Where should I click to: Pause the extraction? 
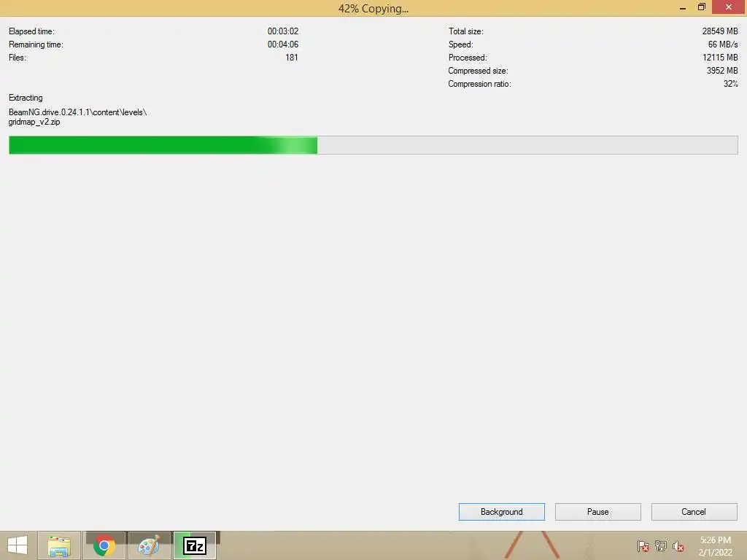coord(598,512)
